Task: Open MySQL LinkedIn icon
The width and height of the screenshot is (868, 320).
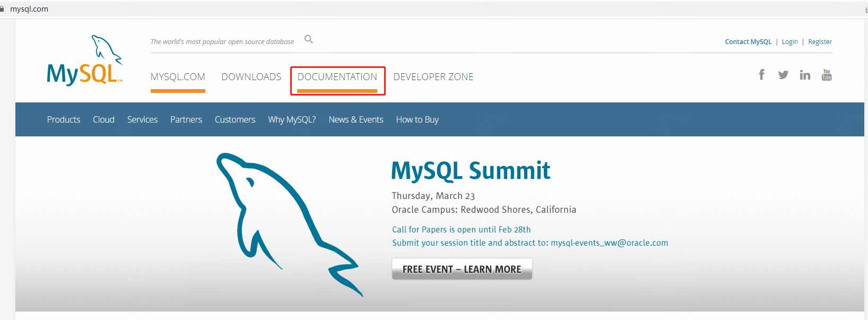Action: point(805,75)
